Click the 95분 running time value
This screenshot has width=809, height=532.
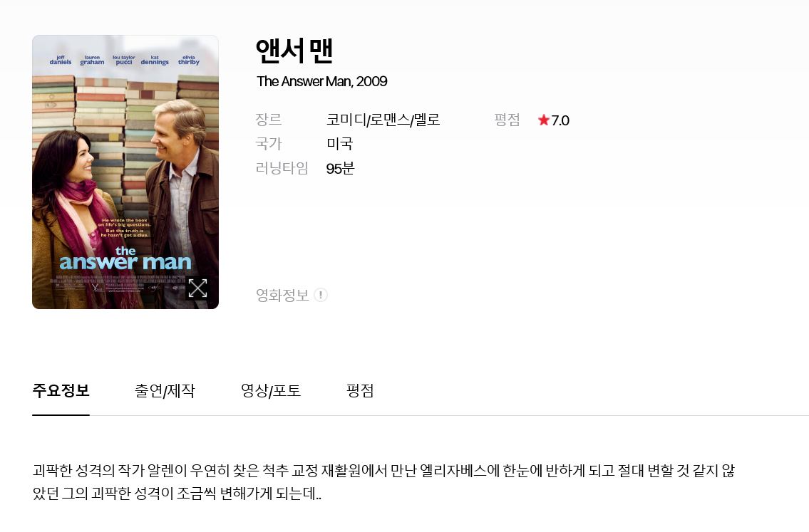(341, 169)
